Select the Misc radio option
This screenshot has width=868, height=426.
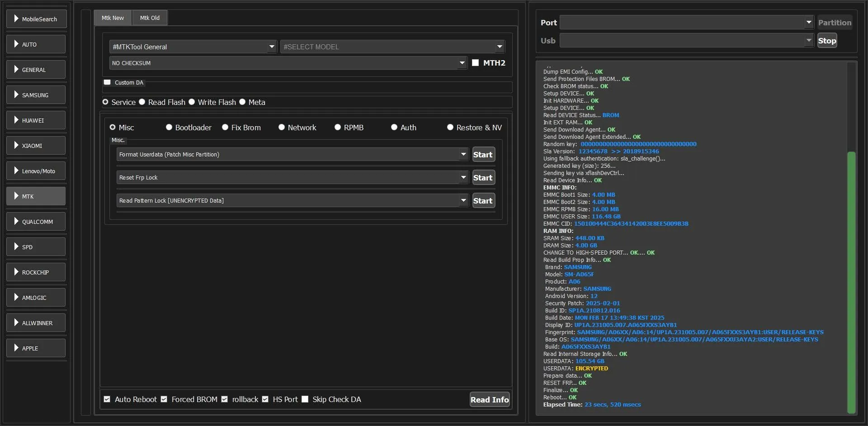point(113,128)
